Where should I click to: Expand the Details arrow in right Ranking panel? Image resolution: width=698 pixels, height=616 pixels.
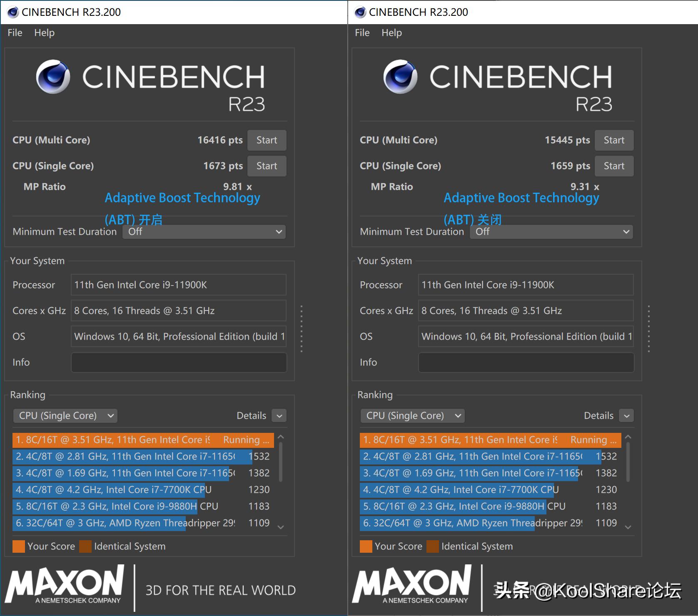[x=626, y=416]
